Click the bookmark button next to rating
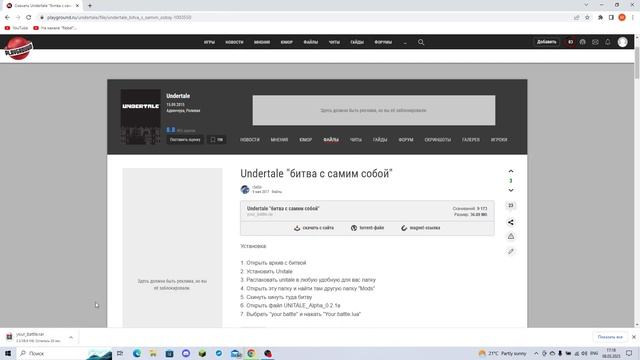 coord(216,140)
